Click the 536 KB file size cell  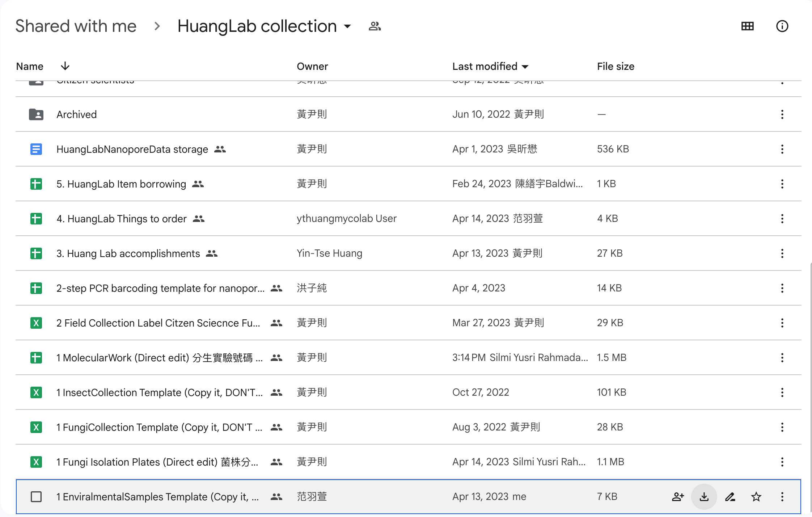pyautogui.click(x=613, y=149)
